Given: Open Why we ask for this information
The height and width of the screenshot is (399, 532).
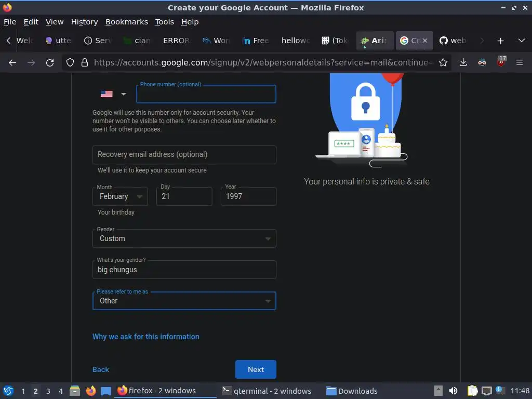Looking at the screenshot, I should [x=146, y=337].
